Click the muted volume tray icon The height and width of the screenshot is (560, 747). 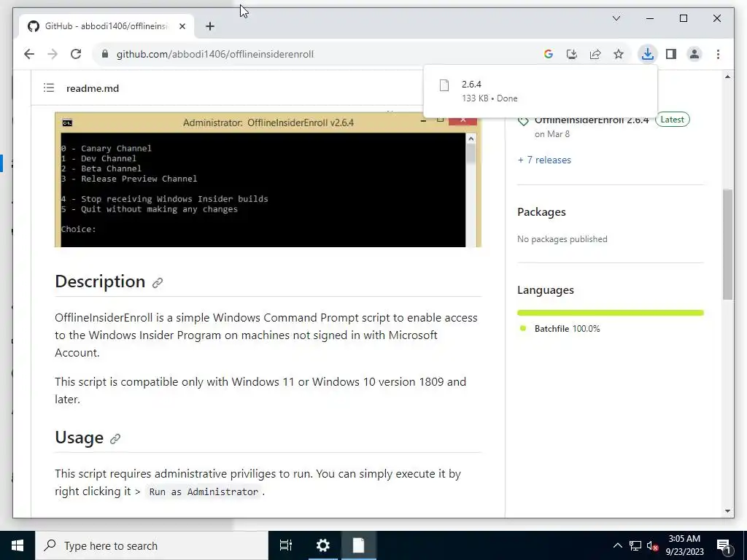(652, 545)
